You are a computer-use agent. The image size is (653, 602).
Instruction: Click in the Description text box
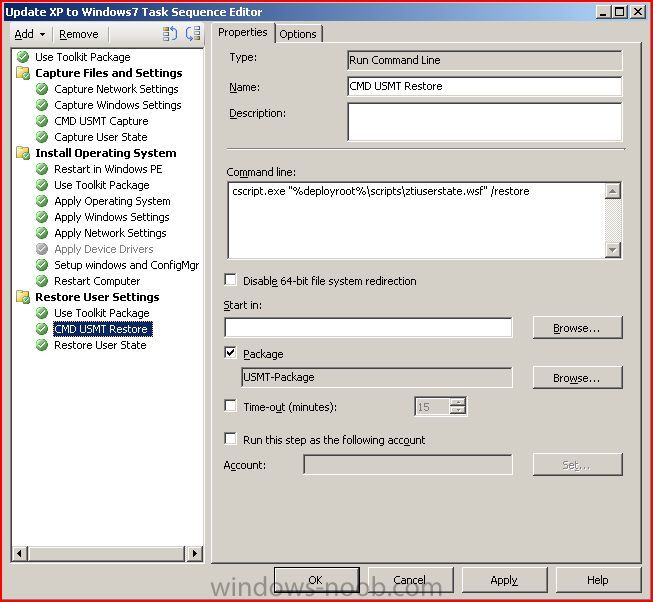click(484, 122)
